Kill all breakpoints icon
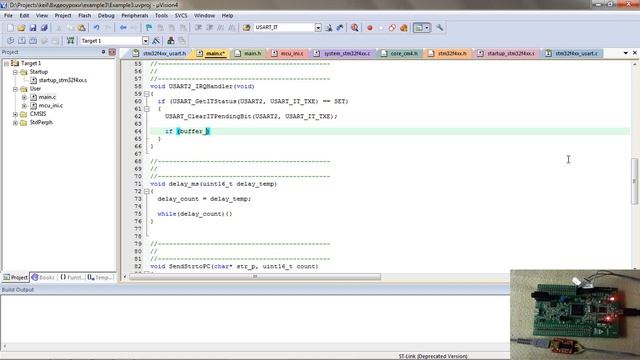The width and height of the screenshot is (640, 360). coord(404,28)
